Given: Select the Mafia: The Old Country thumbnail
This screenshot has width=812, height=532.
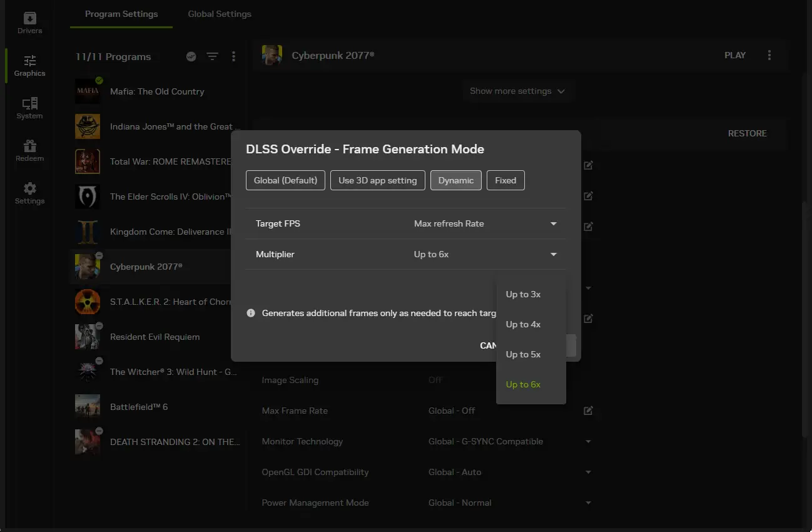Looking at the screenshot, I should pyautogui.click(x=88, y=91).
